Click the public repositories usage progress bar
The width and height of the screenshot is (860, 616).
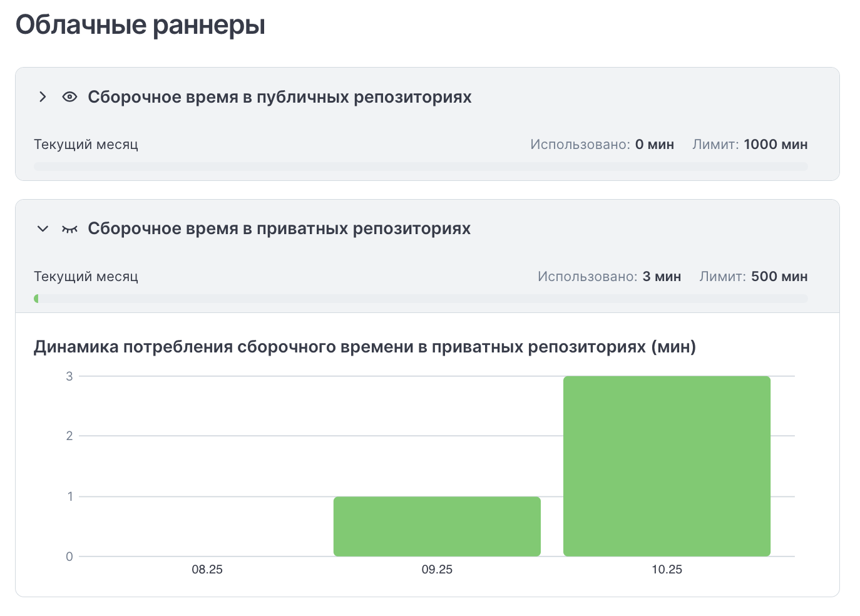coord(421,167)
